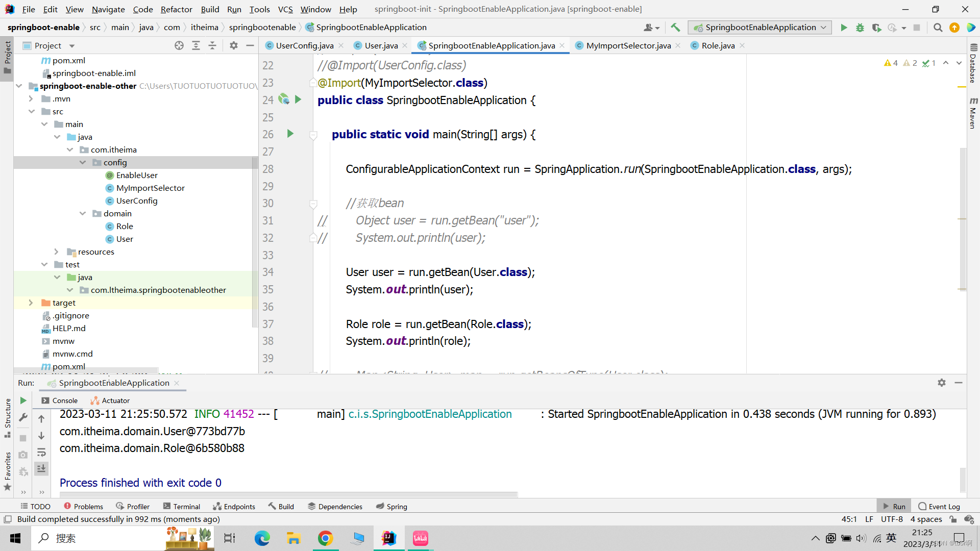Click the Debug bug icon in toolbar
Image resolution: width=980 pixels, height=551 pixels.
860,28
